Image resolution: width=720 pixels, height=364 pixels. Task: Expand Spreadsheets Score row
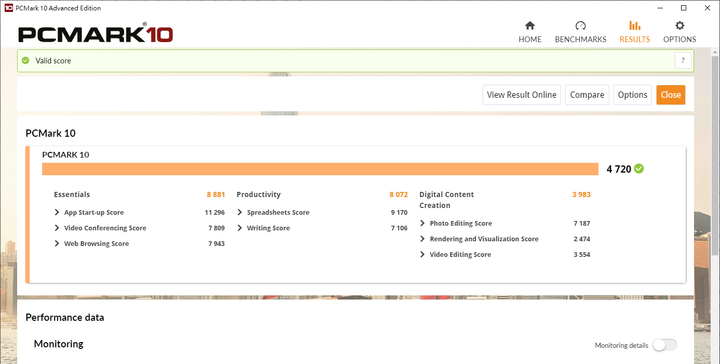click(239, 212)
